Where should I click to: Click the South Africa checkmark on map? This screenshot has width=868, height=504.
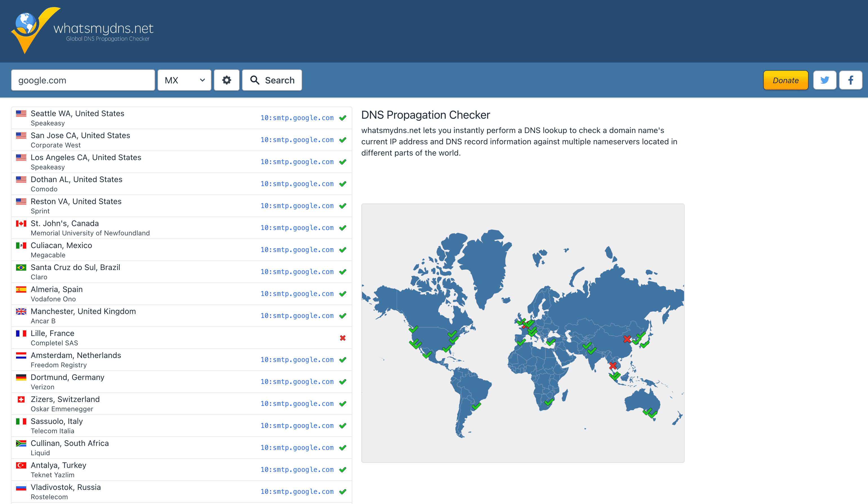pyautogui.click(x=549, y=402)
